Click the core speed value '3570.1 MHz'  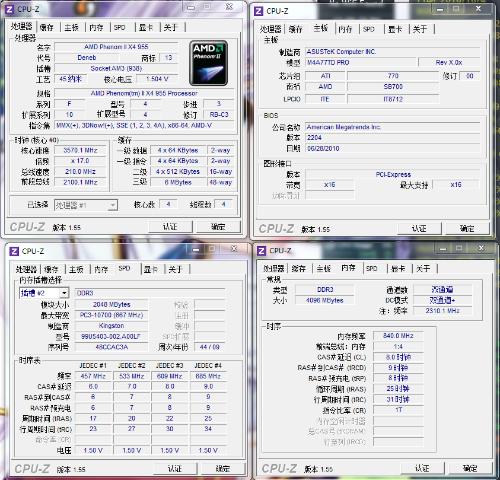tap(80, 150)
